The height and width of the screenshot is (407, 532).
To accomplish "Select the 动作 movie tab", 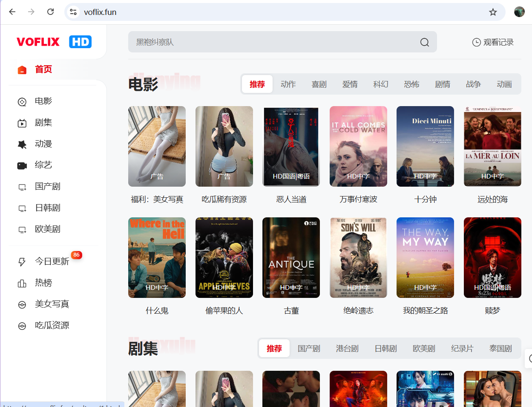I will [288, 84].
